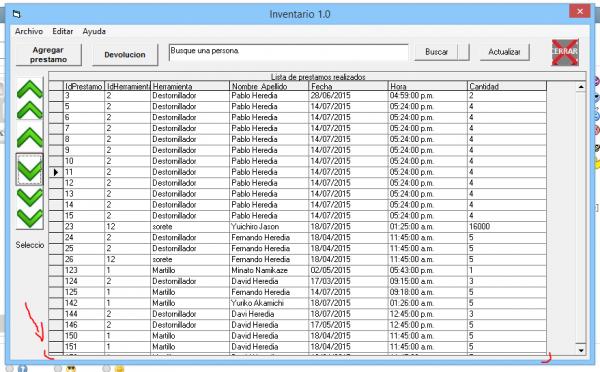Click the Actualizar button
This screenshot has width=600, height=372.
pyautogui.click(x=504, y=52)
